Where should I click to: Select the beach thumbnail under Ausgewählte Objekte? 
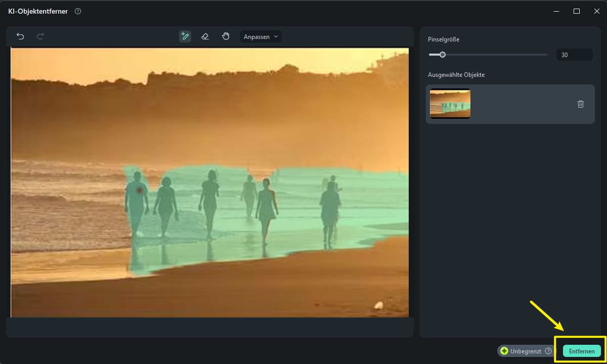tap(450, 104)
